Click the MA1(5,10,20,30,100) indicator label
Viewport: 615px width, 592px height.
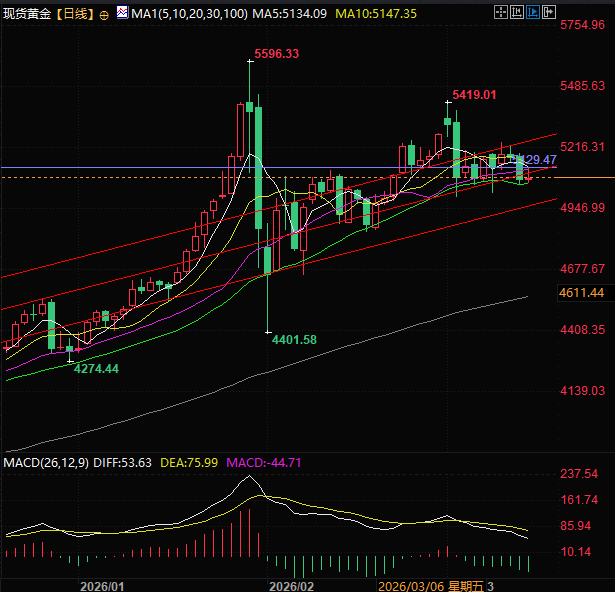[189, 14]
